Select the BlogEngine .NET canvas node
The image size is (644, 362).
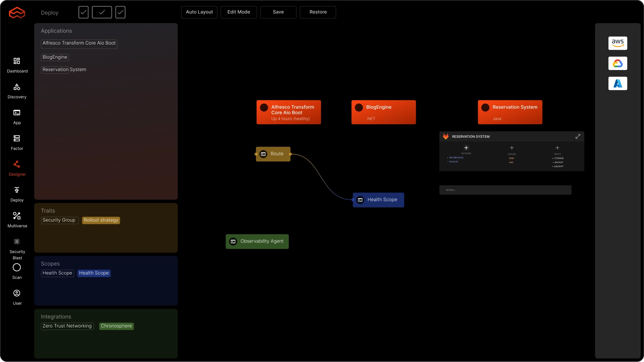point(383,112)
